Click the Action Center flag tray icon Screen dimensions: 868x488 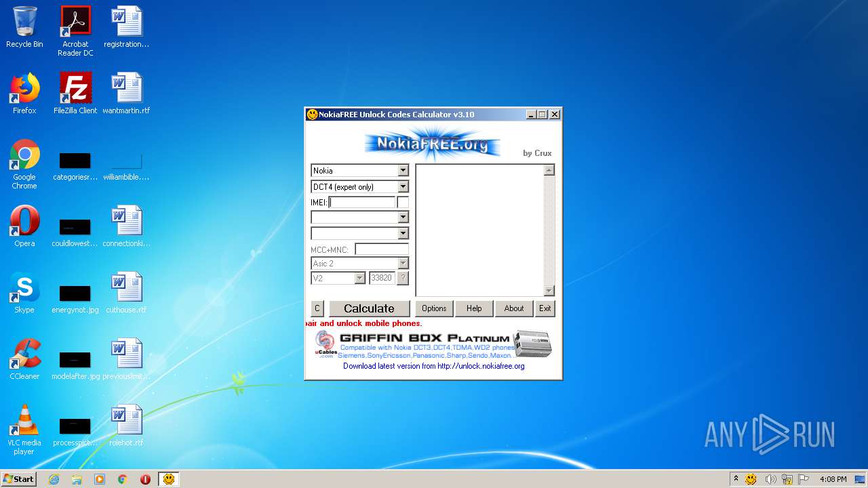point(804,479)
